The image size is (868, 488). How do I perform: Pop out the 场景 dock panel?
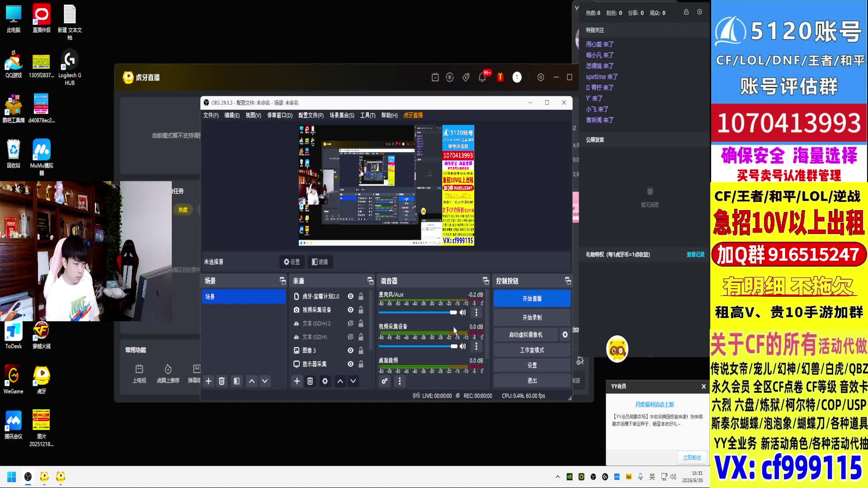(283, 281)
